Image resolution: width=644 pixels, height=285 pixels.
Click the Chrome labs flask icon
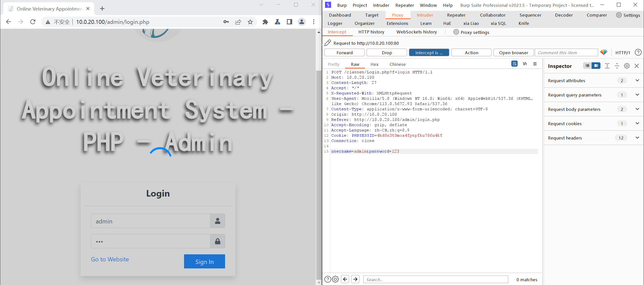[277, 22]
